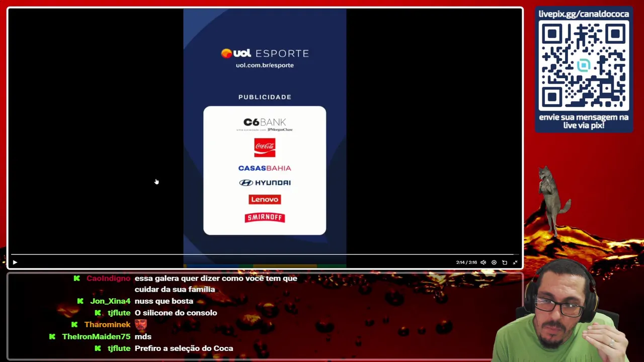The height and width of the screenshot is (362, 644).
Task: Click the UOL Esporte logo
Action: coord(265,53)
